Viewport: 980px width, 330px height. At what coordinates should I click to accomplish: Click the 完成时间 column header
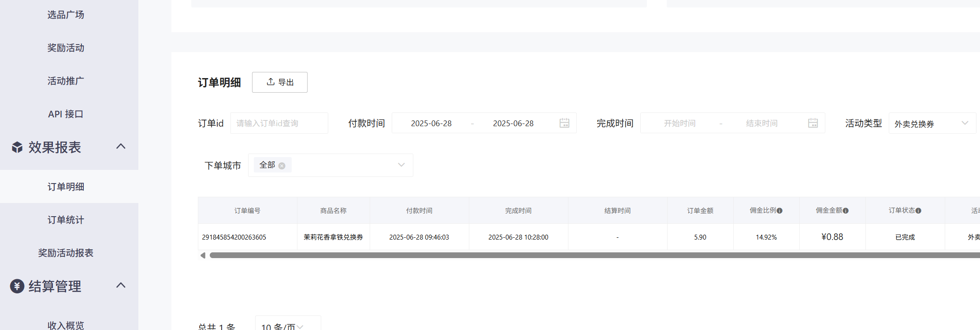(x=519, y=210)
